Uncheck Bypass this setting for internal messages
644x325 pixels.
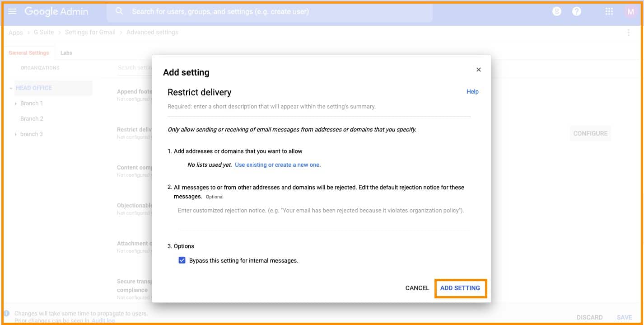click(182, 260)
